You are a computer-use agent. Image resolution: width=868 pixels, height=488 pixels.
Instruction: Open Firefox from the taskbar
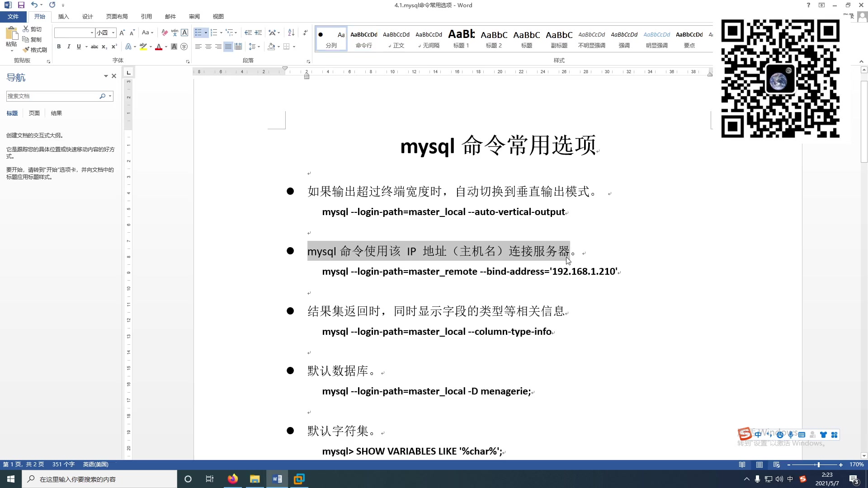(x=233, y=479)
